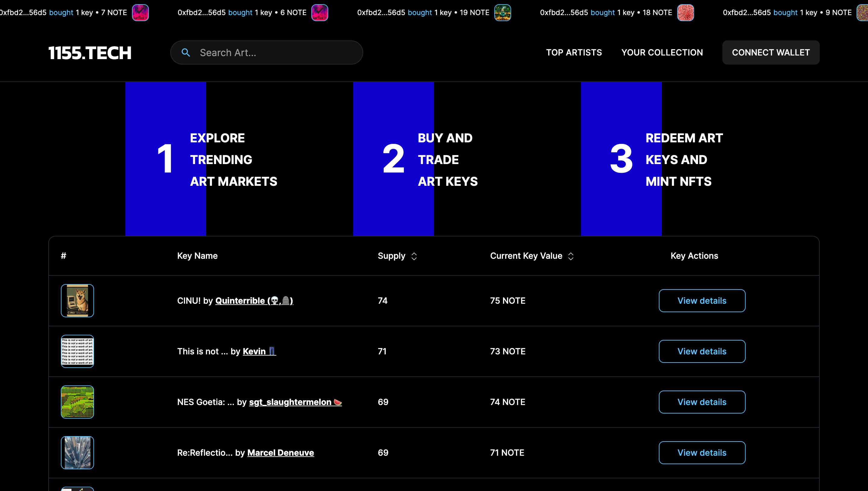Viewport: 868px width, 491px height.
Task: Open the Re:Reflection skyscraper thumbnail
Action: coord(77,452)
